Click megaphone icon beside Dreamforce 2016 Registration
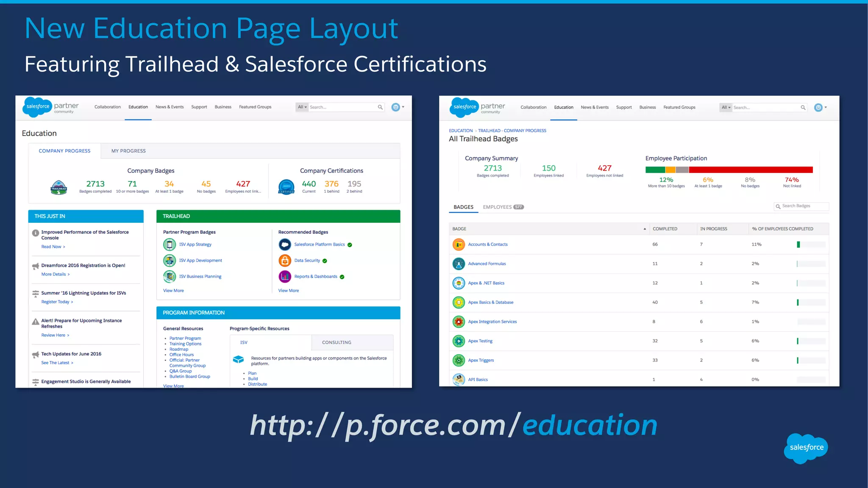868x488 pixels. 36,266
